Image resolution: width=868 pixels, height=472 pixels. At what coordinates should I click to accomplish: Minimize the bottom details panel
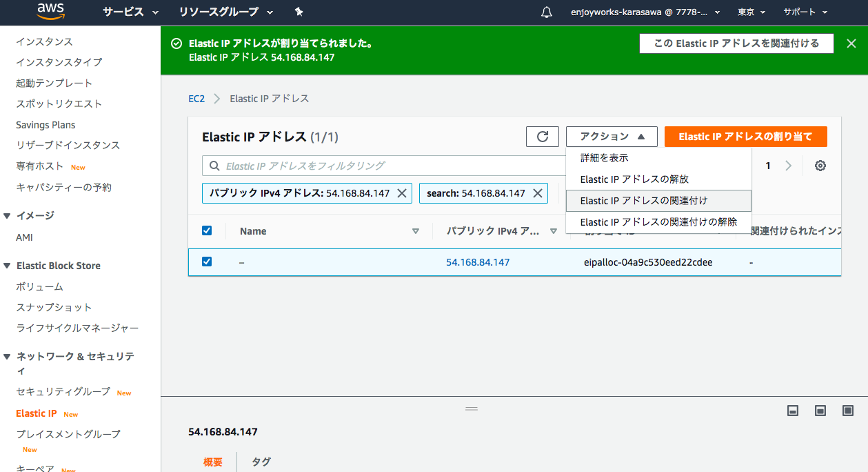(793, 411)
